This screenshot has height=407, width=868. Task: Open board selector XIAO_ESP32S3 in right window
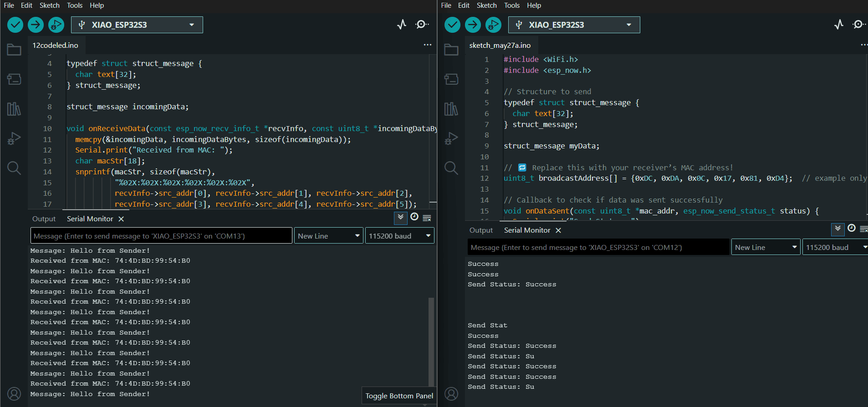(x=574, y=25)
